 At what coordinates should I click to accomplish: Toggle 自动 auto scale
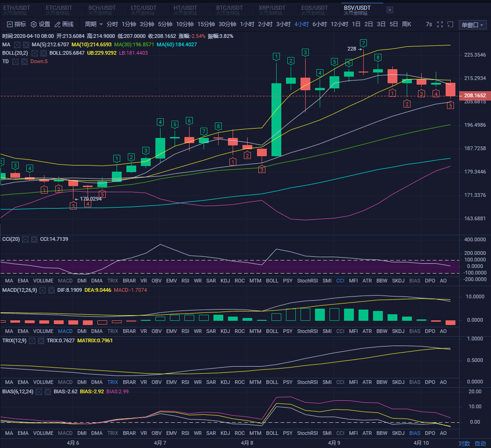tap(480, 443)
